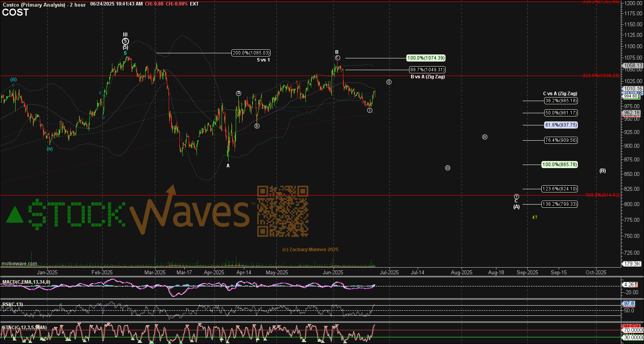Click the 962.18 price tag on the axis

(631, 113)
